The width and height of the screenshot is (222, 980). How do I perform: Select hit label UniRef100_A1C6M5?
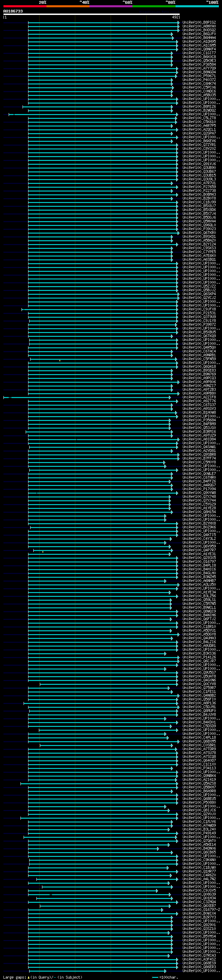(x=199, y=45)
